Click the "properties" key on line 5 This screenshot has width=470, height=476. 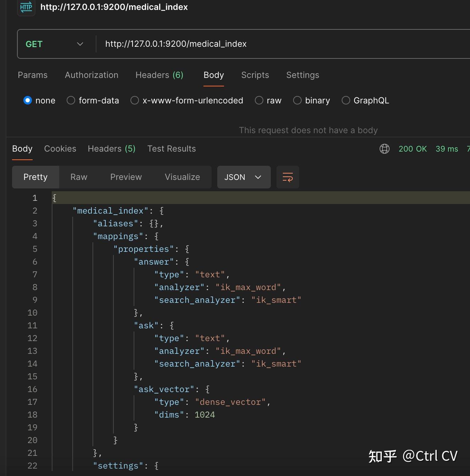tap(144, 249)
